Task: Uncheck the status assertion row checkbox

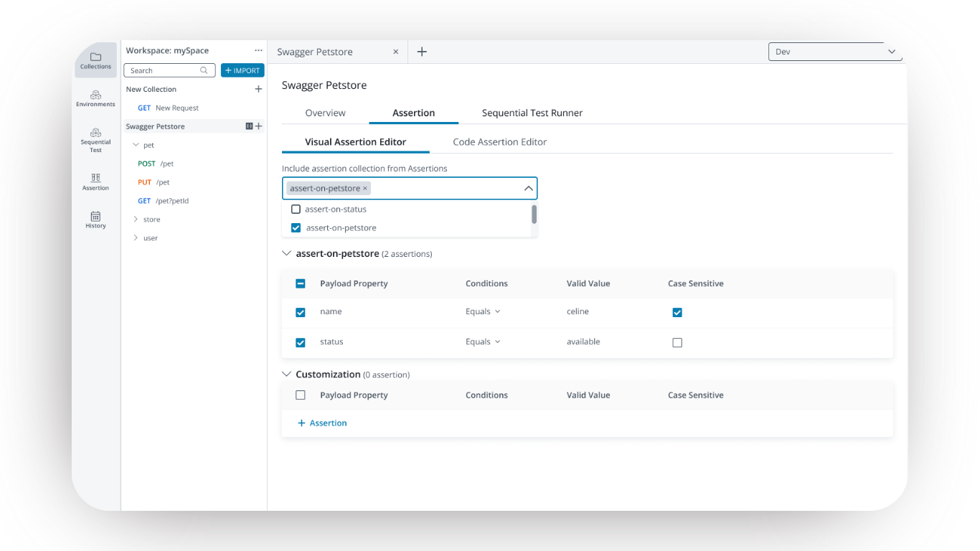Action: coord(301,342)
